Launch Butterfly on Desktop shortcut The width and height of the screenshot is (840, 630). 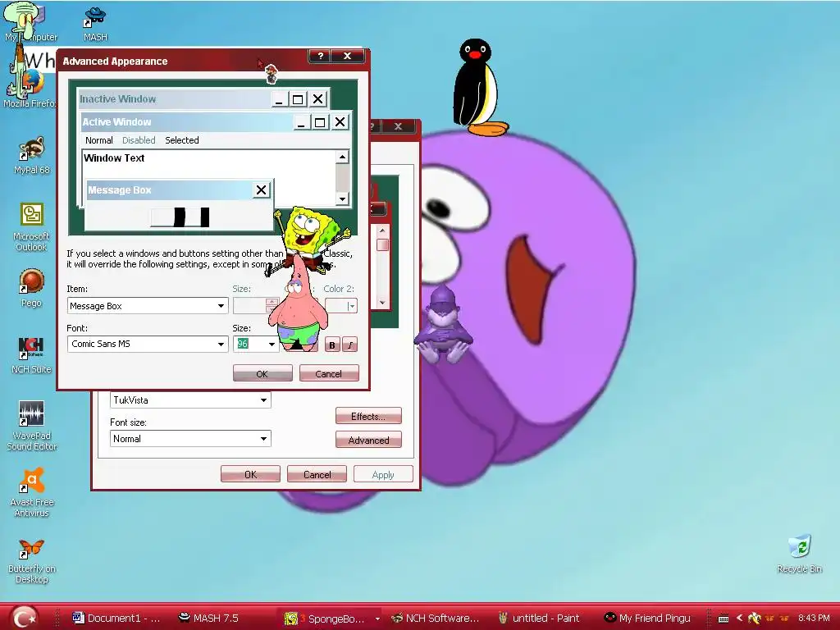tap(32, 561)
